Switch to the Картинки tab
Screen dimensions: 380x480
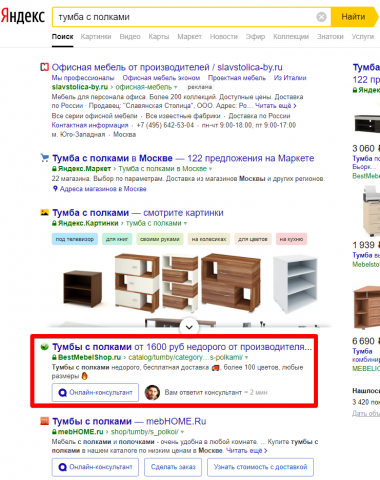pyautogui.click(x=96, y=37)
